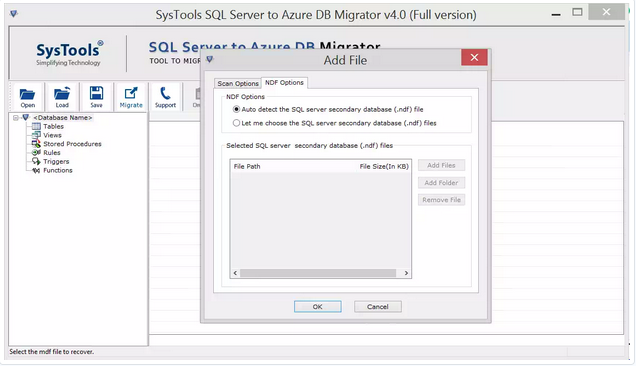The image size is (636, 366).
Task: Click the Views icon in the tree
Action: (36, 135)
